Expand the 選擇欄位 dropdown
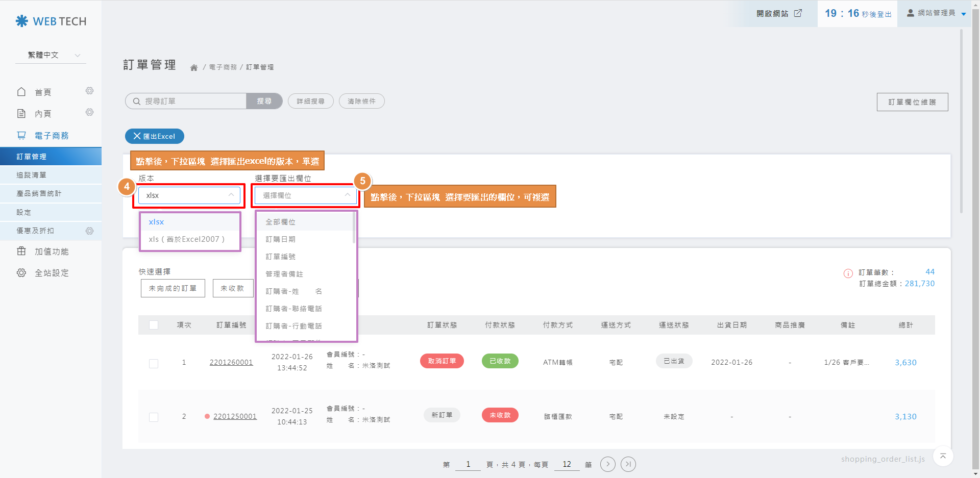 (x=305, y=195)
